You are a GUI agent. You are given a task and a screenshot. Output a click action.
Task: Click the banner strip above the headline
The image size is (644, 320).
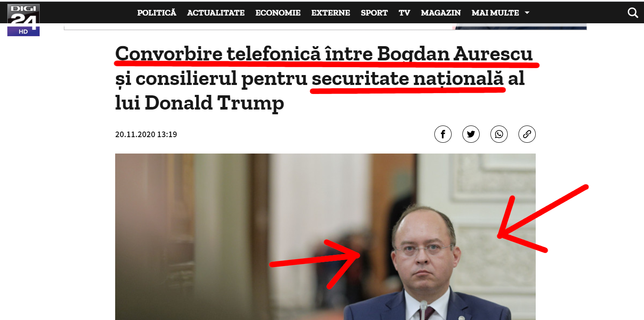[325, 27]
